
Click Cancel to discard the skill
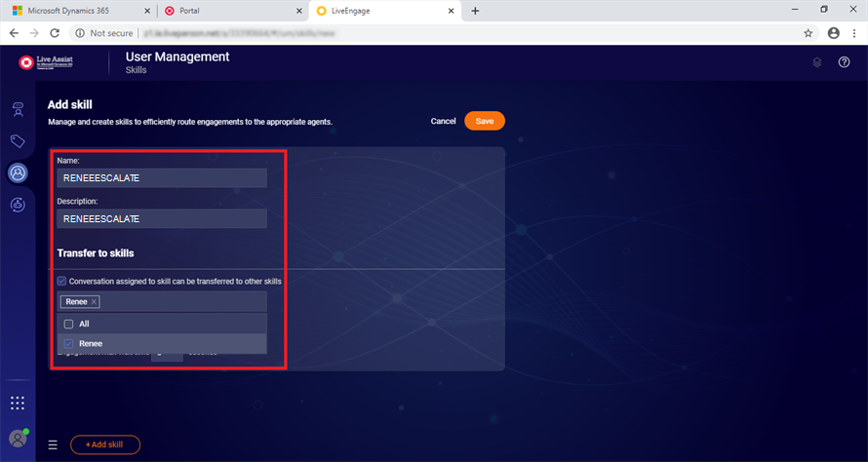[443, 121]
